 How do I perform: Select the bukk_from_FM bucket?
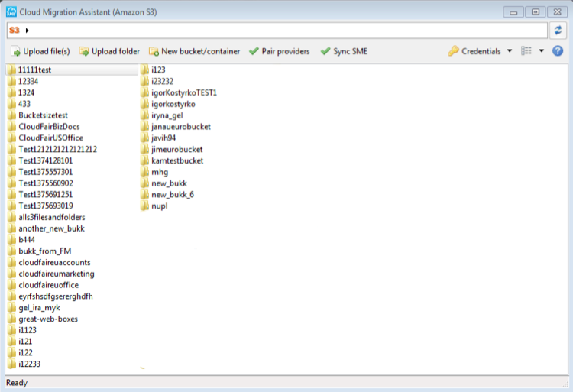44,251
